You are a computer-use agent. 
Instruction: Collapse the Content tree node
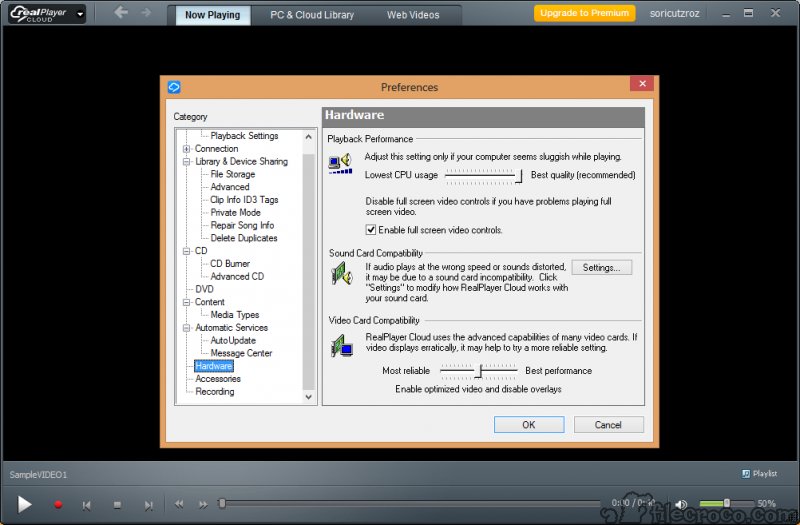point(186,302)
